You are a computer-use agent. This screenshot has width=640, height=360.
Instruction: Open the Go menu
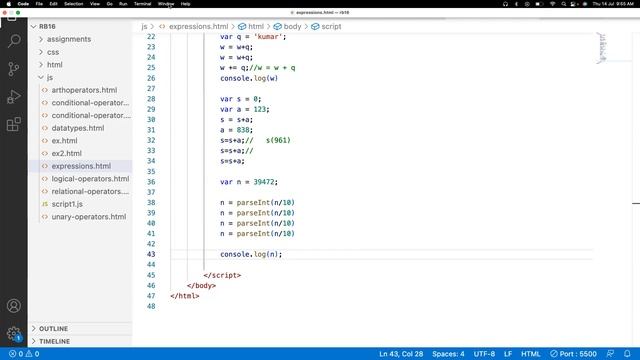click(x=109, y=4)
